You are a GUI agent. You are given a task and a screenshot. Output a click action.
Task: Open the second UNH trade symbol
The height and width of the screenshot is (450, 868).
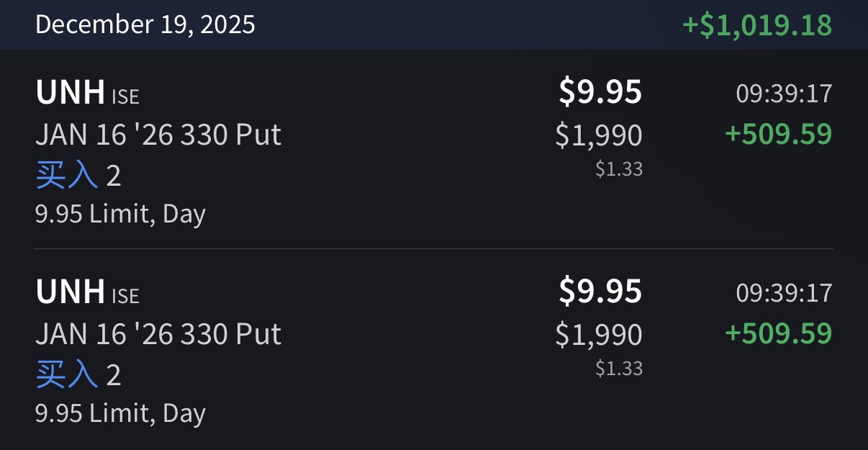coord(70,292)
